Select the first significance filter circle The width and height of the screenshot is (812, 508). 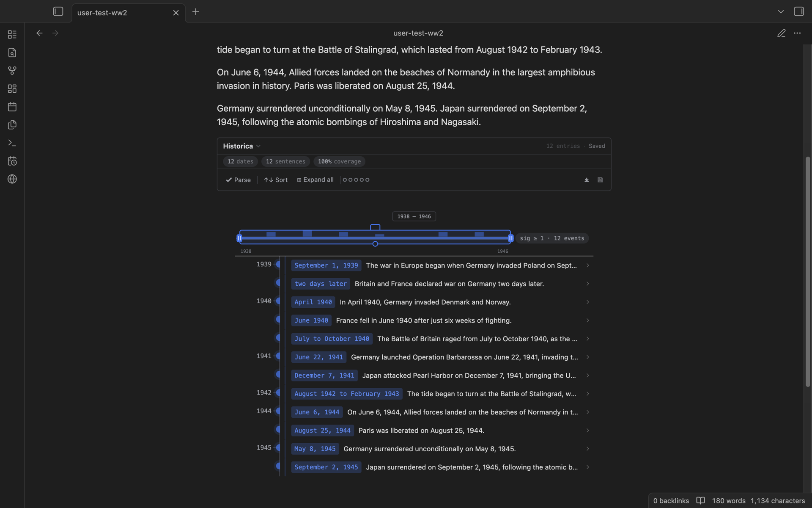(345, 180)
